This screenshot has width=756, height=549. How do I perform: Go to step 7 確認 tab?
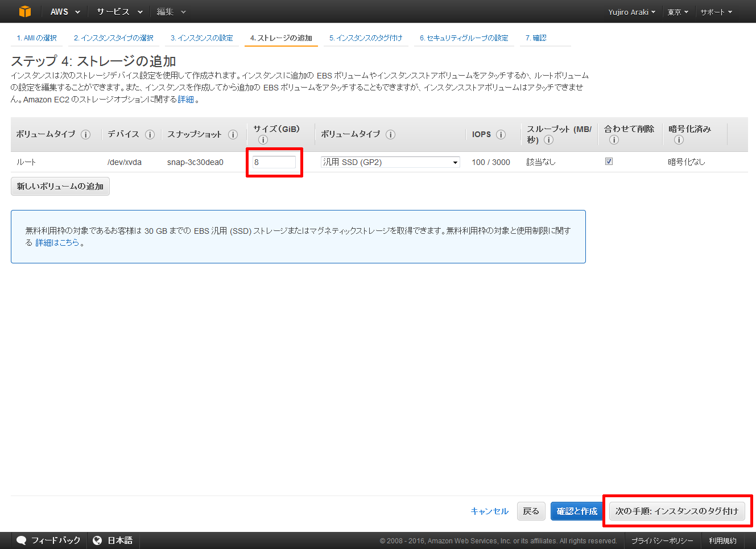(536, 38)
